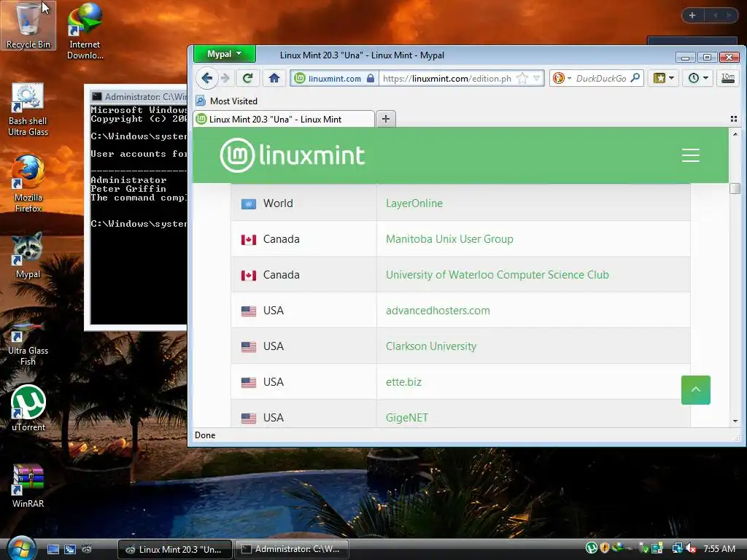Show the tab groups grid icon
The image size is (747, 560).
(x=734, y=119)
